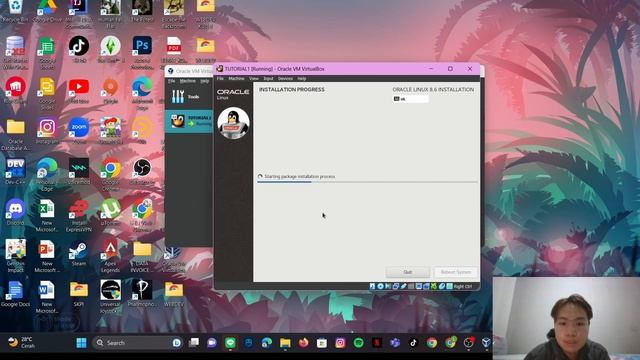Open Spotify from the taskbar
Screen dimensions: 640x360
tap(358, 343)
